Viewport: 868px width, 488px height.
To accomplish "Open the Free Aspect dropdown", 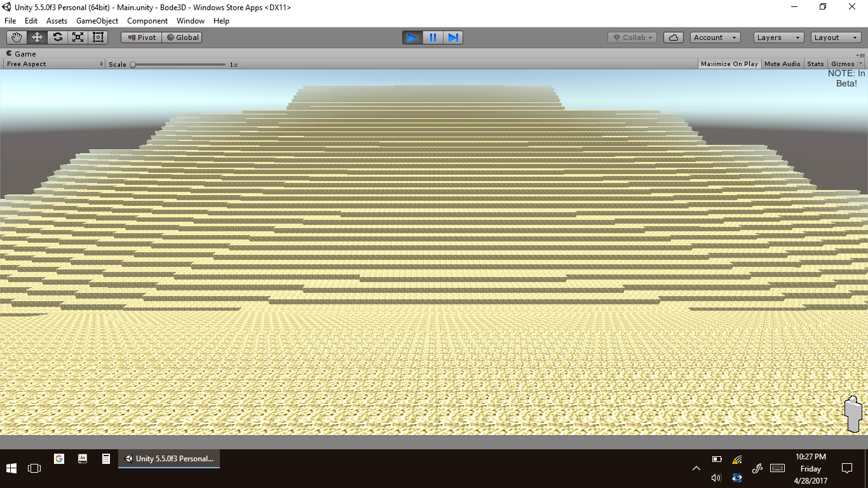I will click(x=55, y=64).
